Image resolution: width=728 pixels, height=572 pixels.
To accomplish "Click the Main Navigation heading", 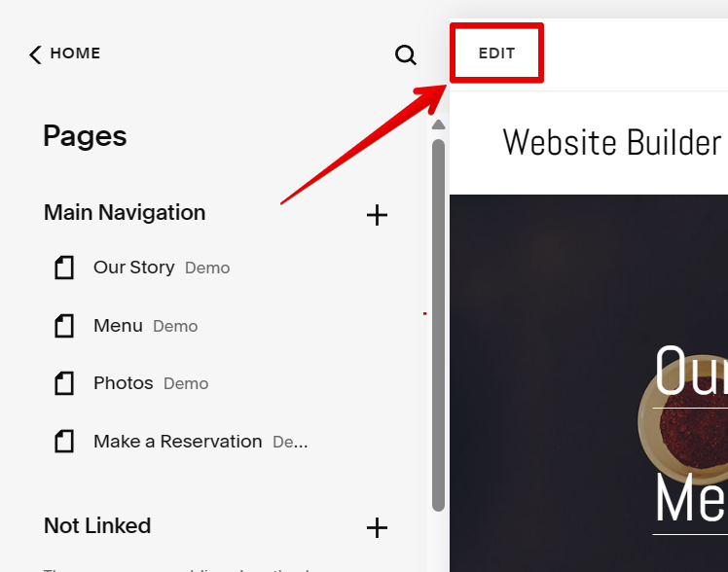I will [x=125, y=212].
